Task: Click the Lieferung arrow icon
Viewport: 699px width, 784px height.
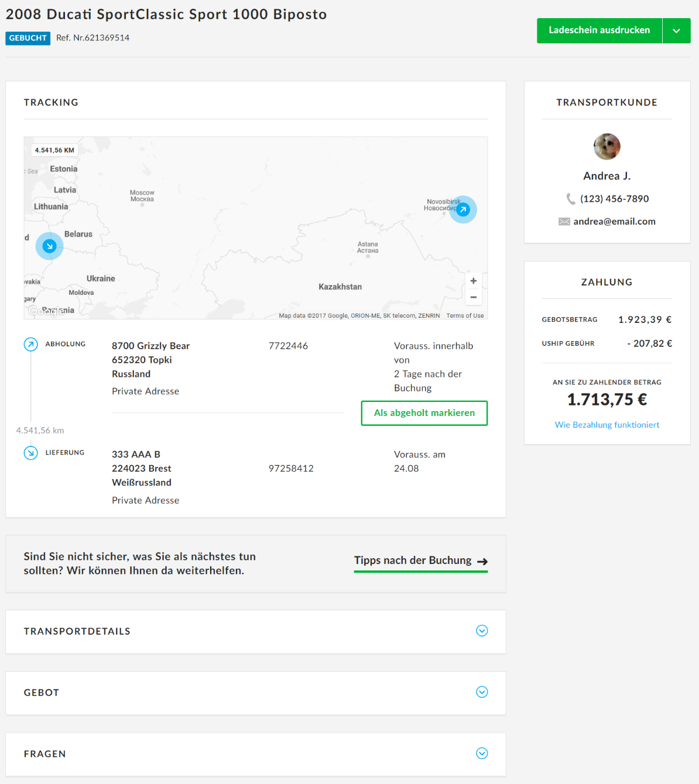Action: pos(30,453)
